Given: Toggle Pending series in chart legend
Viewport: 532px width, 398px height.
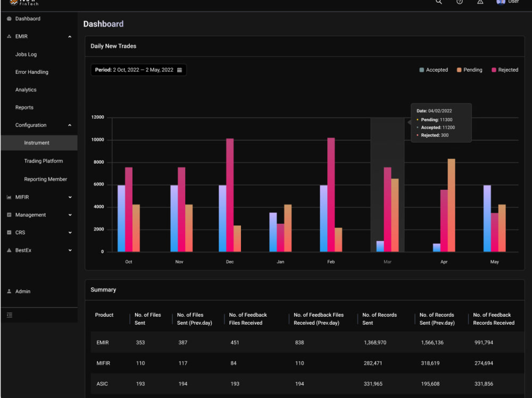Looking at the screenshot, I should (x=470, y=70).
